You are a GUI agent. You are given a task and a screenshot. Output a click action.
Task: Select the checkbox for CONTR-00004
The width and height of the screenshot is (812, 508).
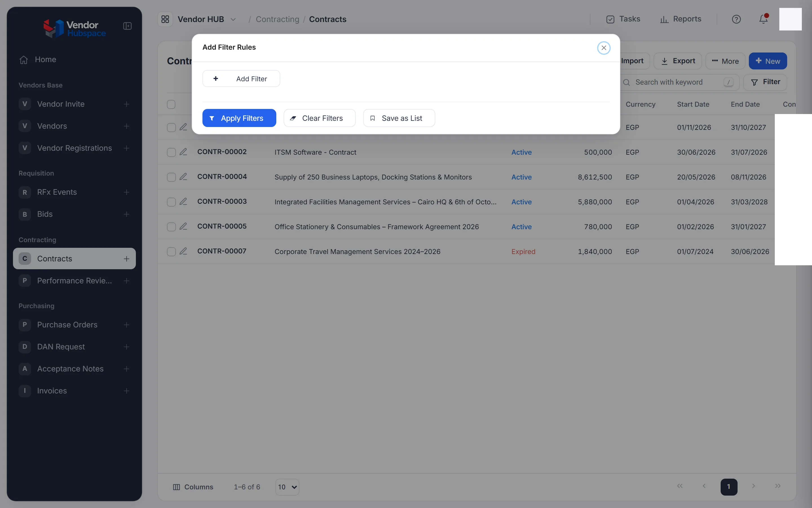tap(171, 177)
